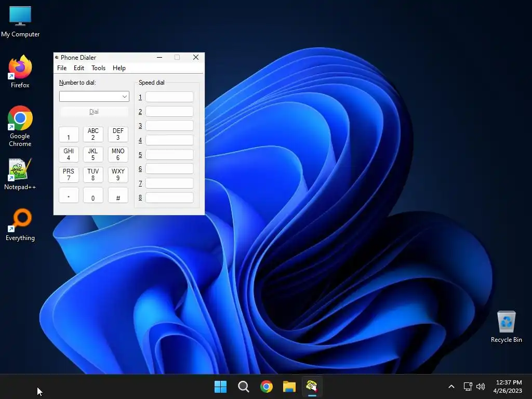
Task: Open the File menu
Action: tap(62, 68)
